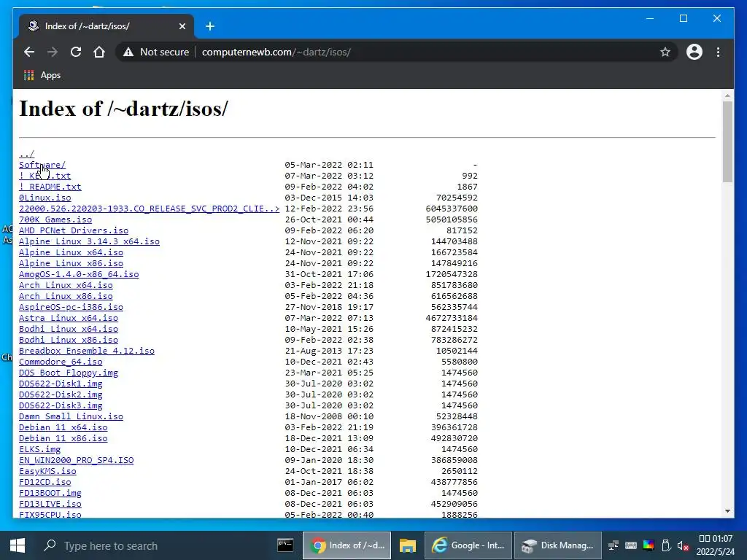Viewport: 747px width, 560px height.
Task: Open the Apps shortcut in bookmarks bar
Action: click(x=42, y=75)
